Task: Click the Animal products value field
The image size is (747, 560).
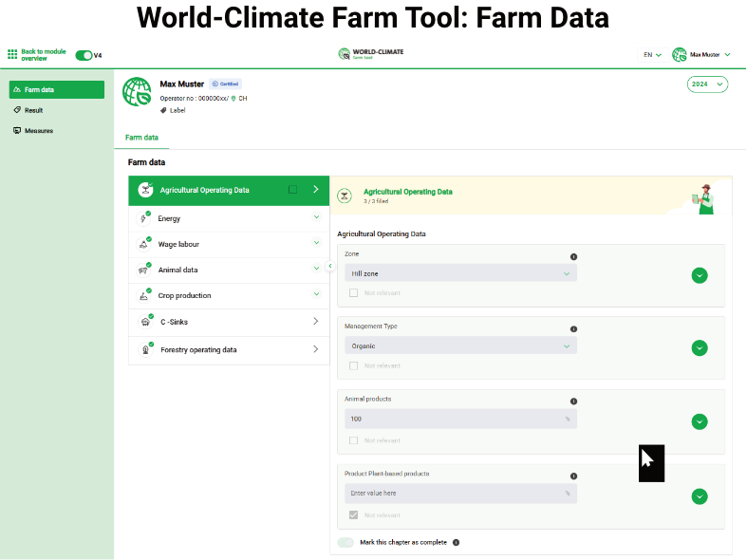Action: pyautogui.click(x=460, y=419)
